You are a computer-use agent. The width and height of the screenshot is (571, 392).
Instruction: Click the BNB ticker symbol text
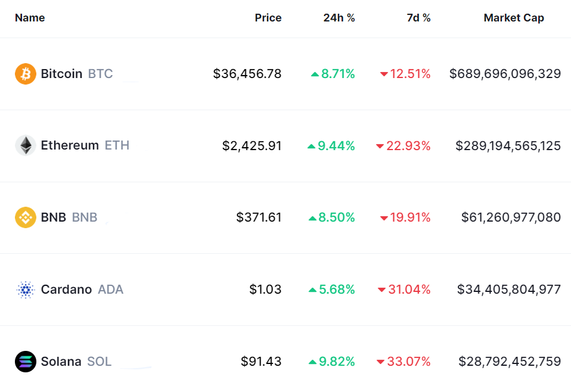pyautogui.click(x=85, y=217)
